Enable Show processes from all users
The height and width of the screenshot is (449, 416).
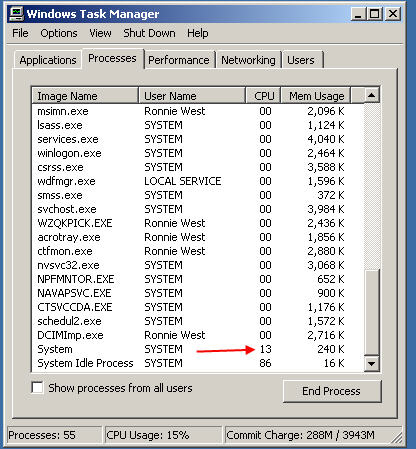(37, 388)
